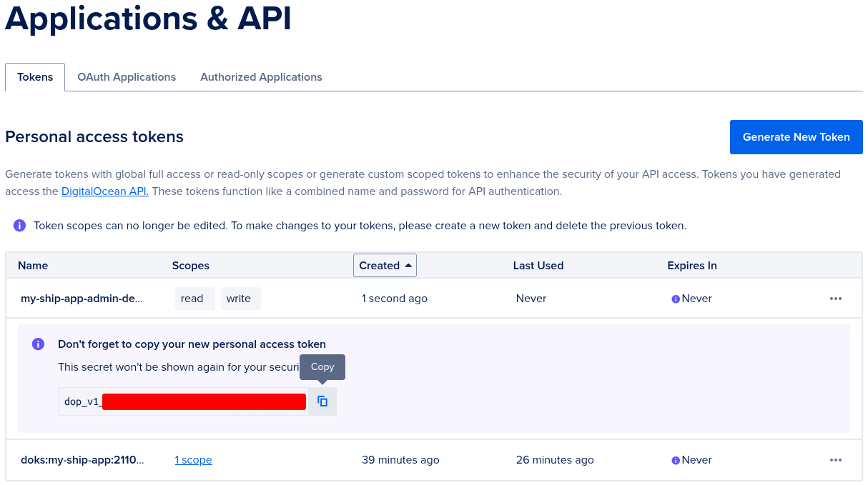This screenshot has height=485, width=868.
Task: Click Never in Last Used for my-ship-app-admin
Action: (531, 299)
